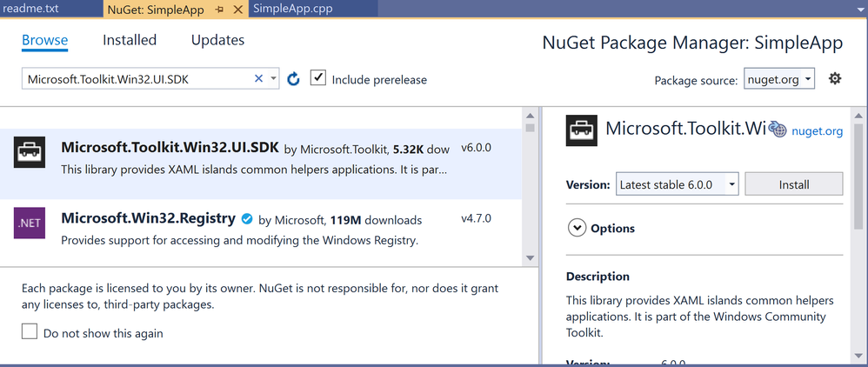
Task: Click the purple .NET icon of Microsoft.Win32.Registry
Action: point(30,224)
